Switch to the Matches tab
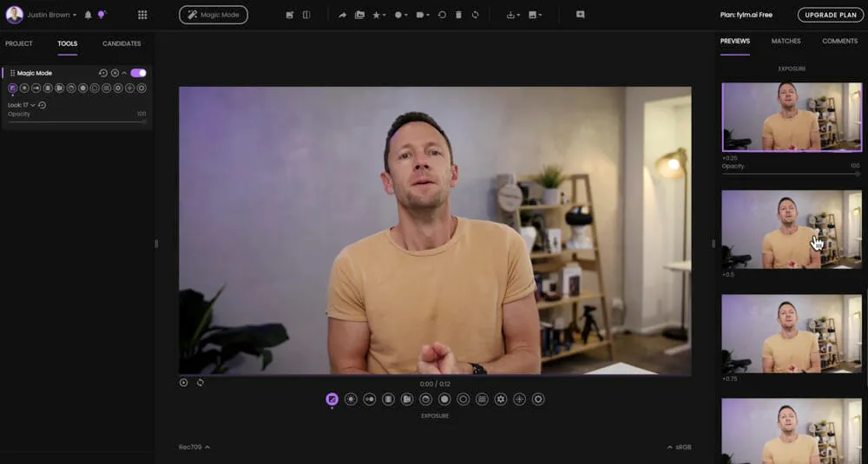This screenshot has width=868, height=464. click(786, 41)
